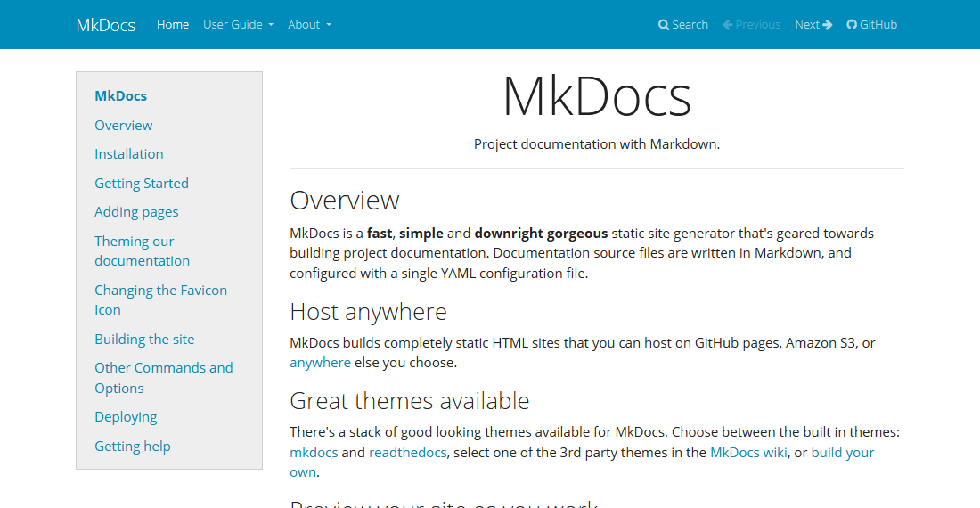980x508 pixels.
Task: Jump to Overview in sidebar
Action: tap(124, 125)
